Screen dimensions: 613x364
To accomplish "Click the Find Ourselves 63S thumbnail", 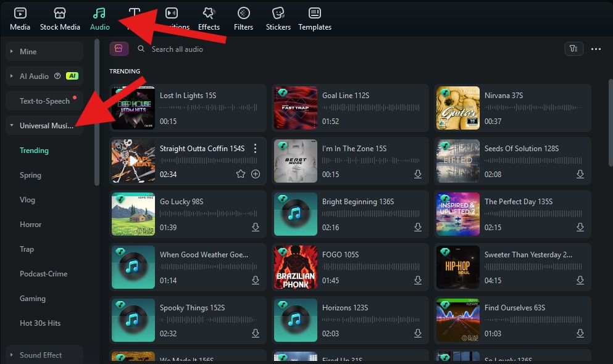I will click(x=458, y=320).
